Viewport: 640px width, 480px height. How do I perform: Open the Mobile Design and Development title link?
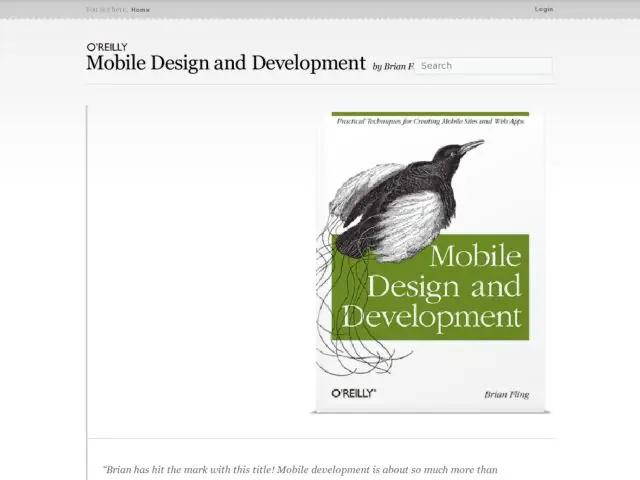[x=226, y=63]
